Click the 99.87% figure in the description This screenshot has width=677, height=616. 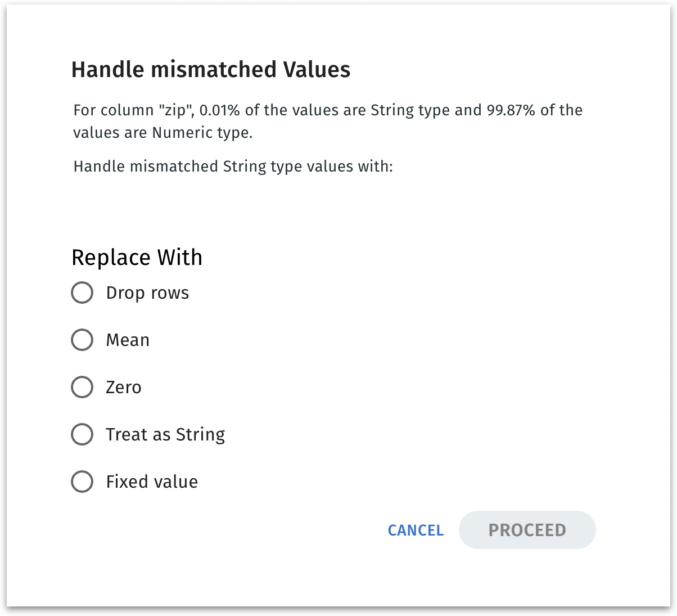[509, 110]
